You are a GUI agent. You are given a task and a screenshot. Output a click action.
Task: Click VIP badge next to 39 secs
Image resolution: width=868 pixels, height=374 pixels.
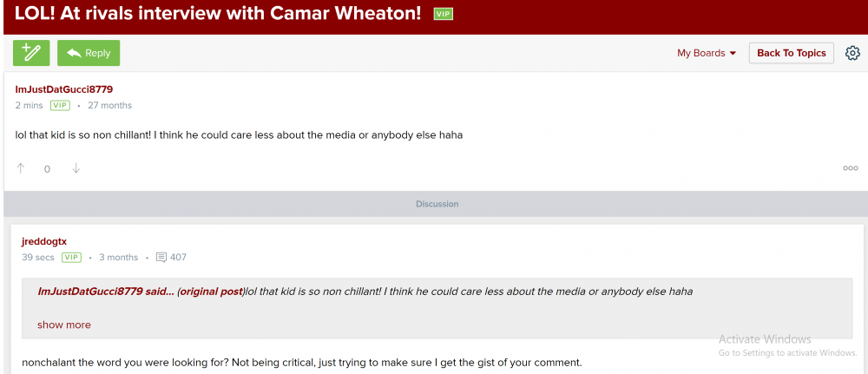tap(71, 258)
